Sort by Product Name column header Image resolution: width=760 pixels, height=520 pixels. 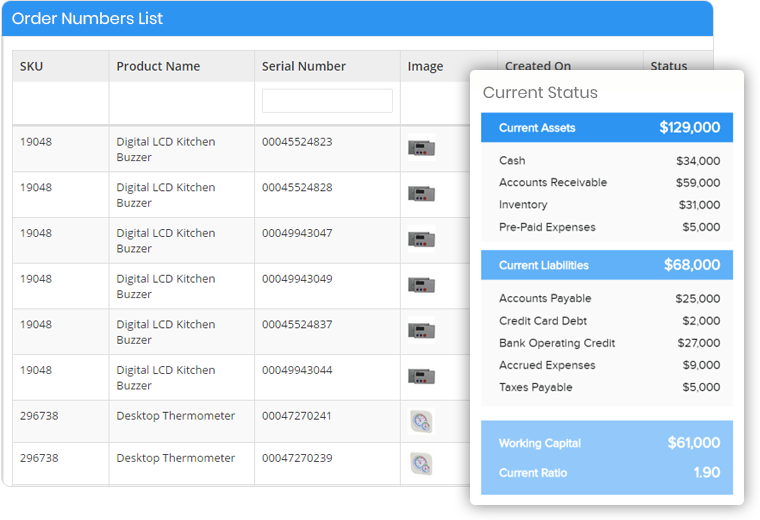pyautogui.click(x=158, y=66)
